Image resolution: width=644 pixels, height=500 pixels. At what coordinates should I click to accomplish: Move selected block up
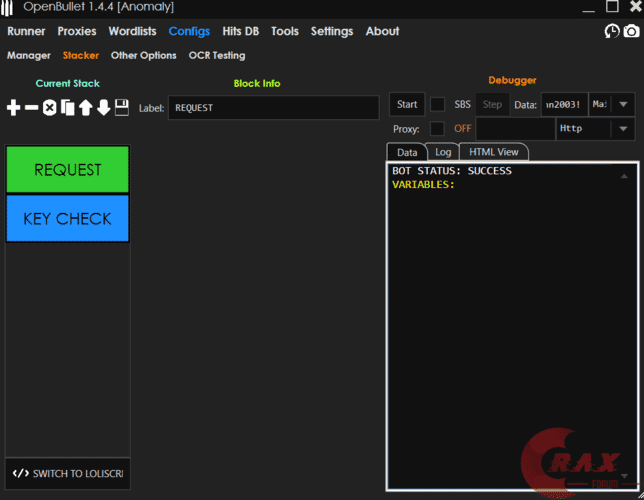[85, 108]
